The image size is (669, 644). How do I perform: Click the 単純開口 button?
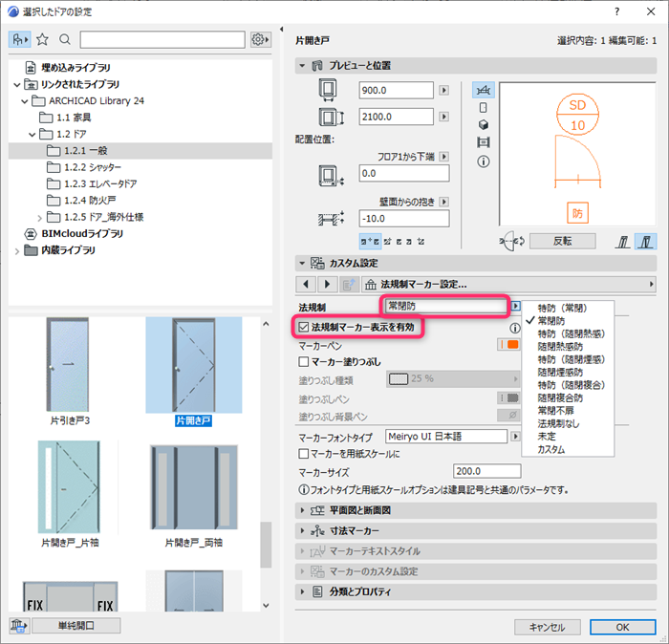click(x=76, y=626)
